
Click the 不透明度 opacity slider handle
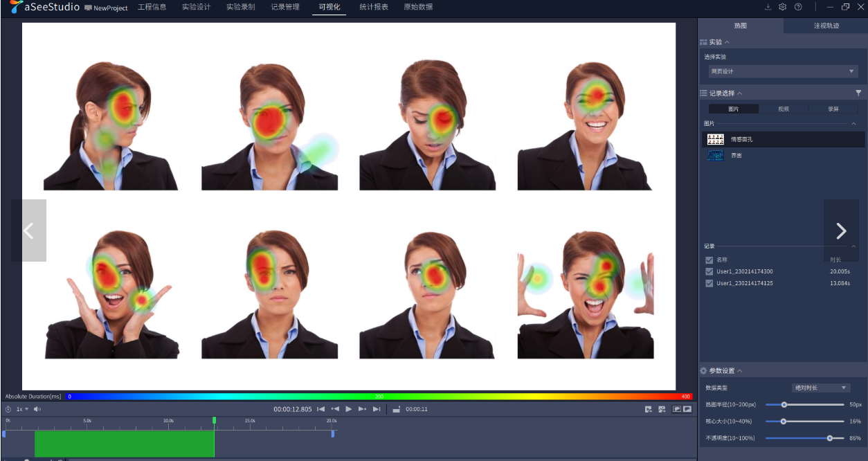pyautogui.click(x=830, y=438)
